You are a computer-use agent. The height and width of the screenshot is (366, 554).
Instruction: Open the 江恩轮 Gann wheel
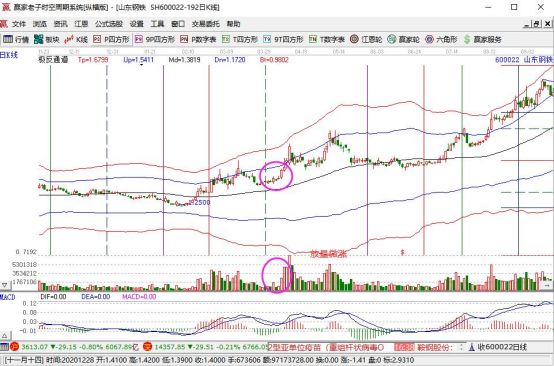click(366, 39)
